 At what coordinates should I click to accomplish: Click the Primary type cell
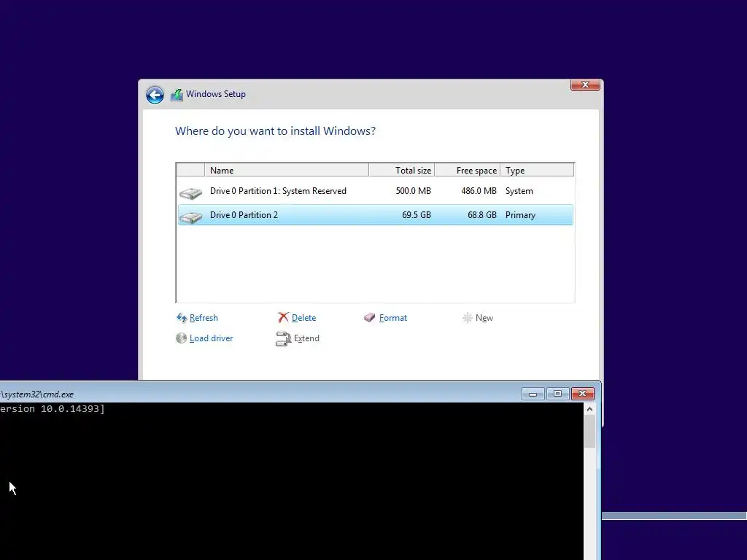pos(520,215)
